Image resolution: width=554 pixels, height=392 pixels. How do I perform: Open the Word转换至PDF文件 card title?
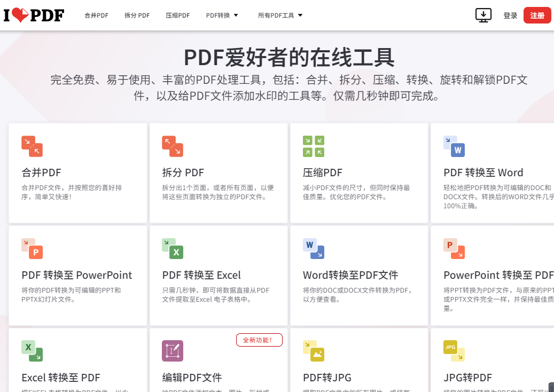[350, 275]
